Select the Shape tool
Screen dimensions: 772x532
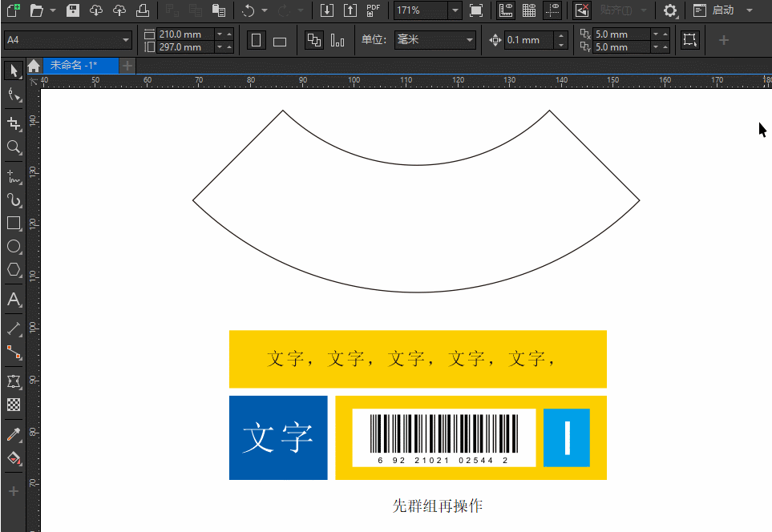point(14,95)
